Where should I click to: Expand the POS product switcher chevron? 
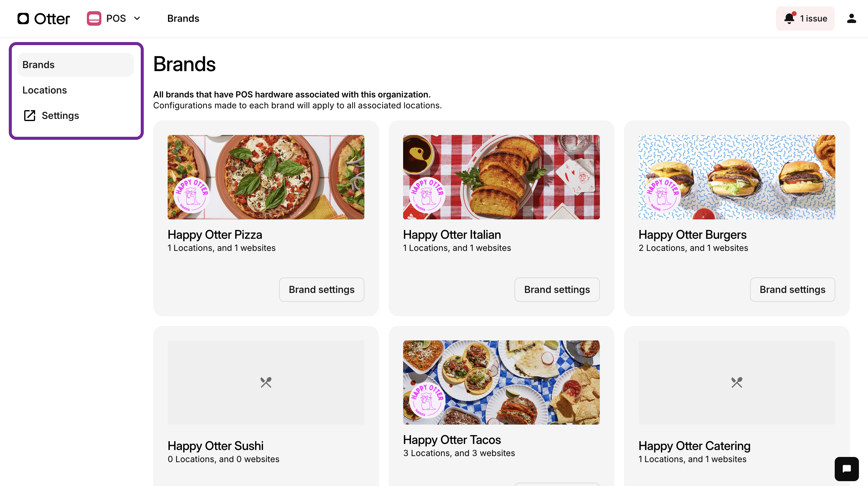pyautogui.click(x=137, y=18)
